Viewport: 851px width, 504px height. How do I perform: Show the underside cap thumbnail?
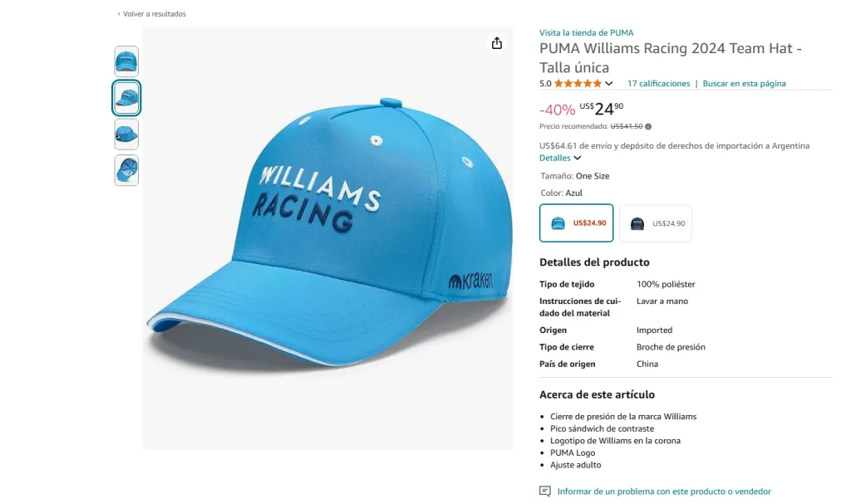(x=126, y=170)
